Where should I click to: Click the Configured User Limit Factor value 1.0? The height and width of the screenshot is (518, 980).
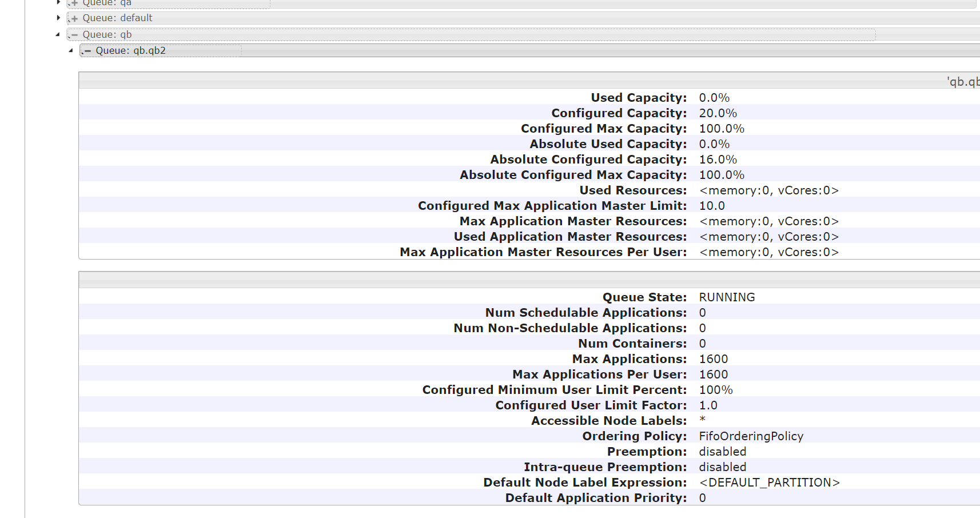pyautogui.click(x=708, y=405)
